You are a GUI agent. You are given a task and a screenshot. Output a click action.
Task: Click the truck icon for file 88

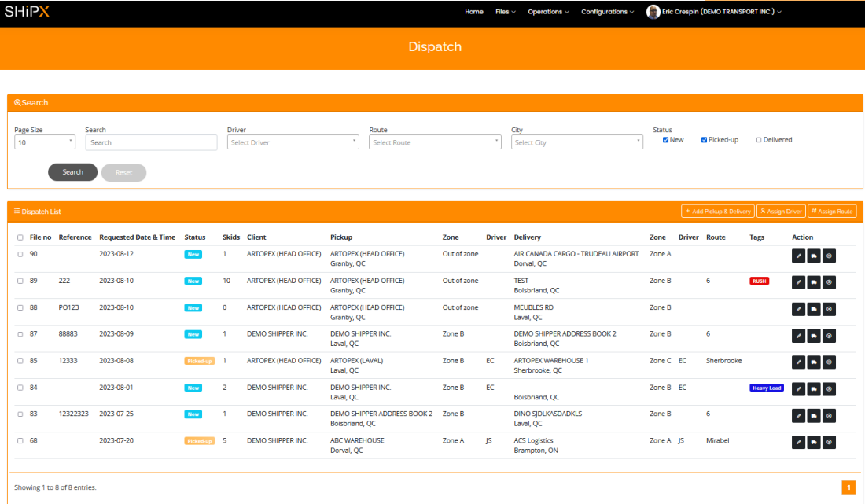coord(814,309)
